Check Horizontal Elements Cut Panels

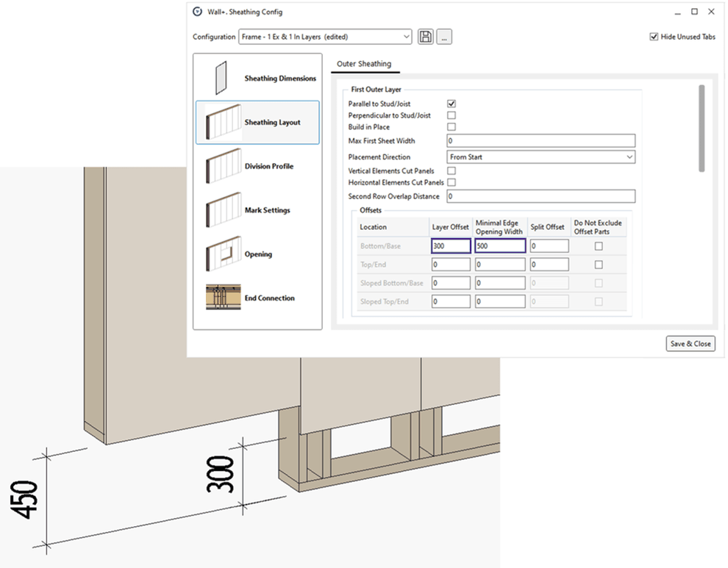[x=452, y=182]
